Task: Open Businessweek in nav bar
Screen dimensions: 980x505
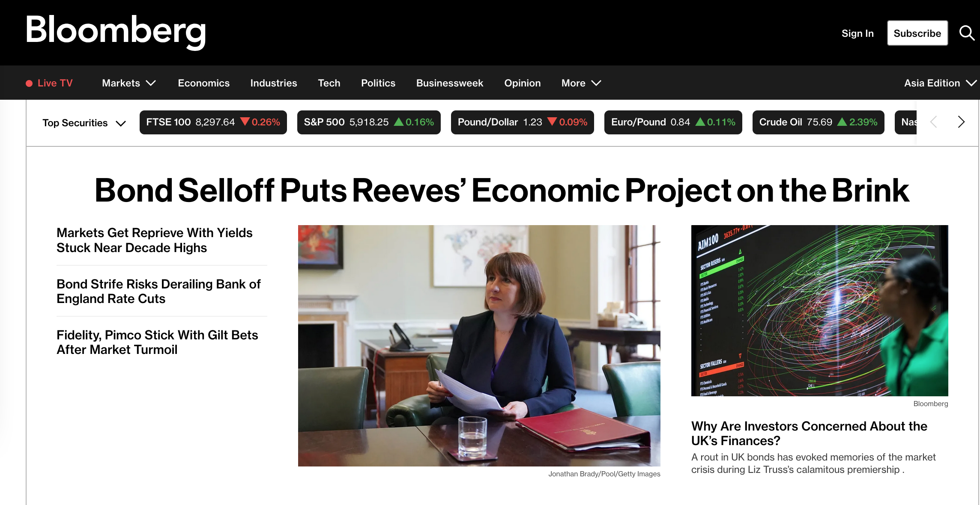Action: click(450, 83)
